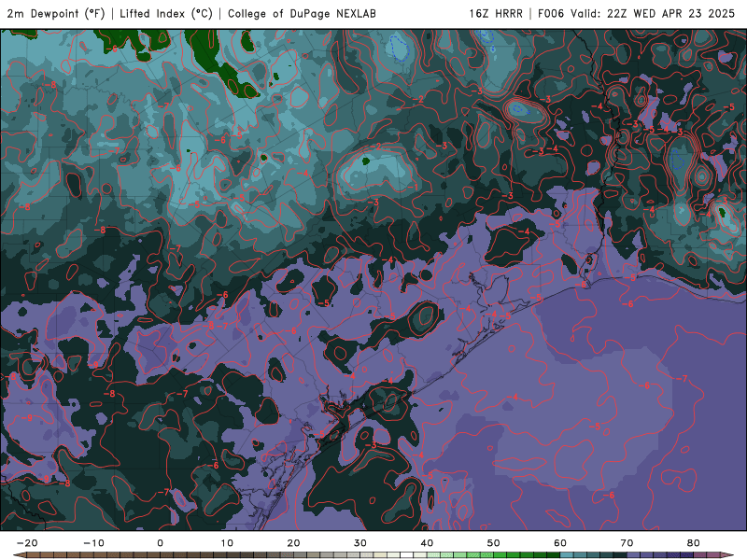747x560 pixels.
Task: Click the 10 label on the color scale
Action: tap(227, 543)
